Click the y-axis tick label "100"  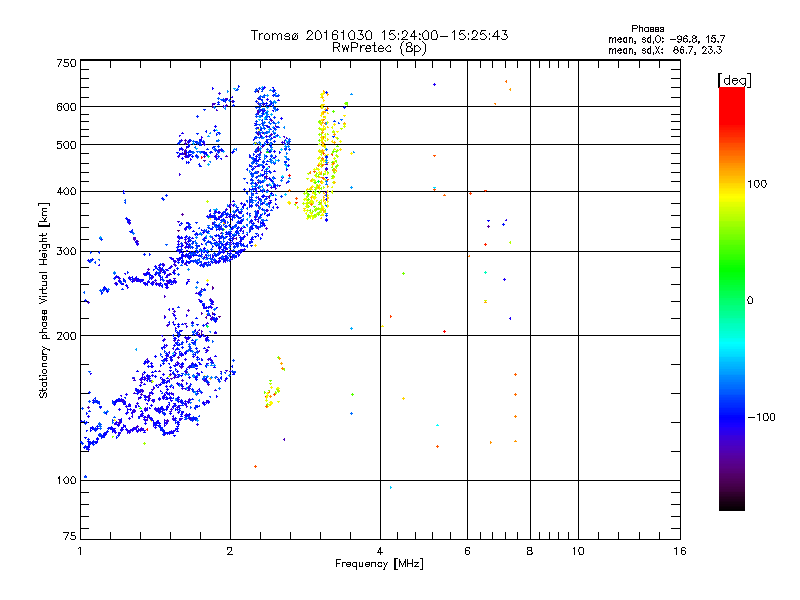[66, 481]
